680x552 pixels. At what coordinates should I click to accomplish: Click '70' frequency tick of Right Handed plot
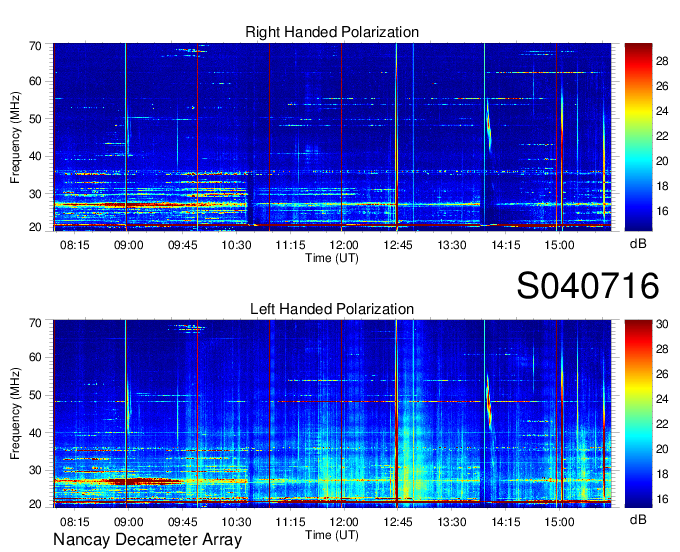pyautogui.click(x=35, y=46)
